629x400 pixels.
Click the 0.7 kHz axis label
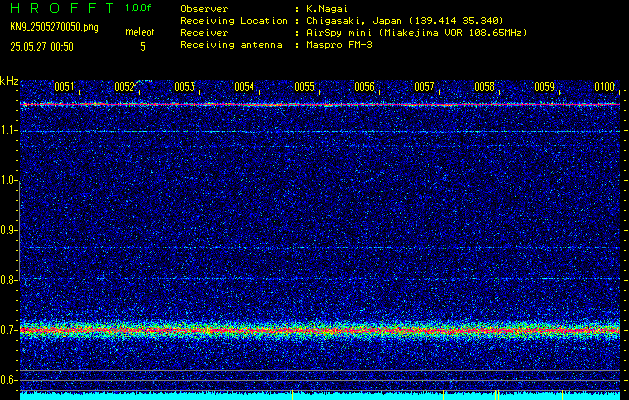7,330
